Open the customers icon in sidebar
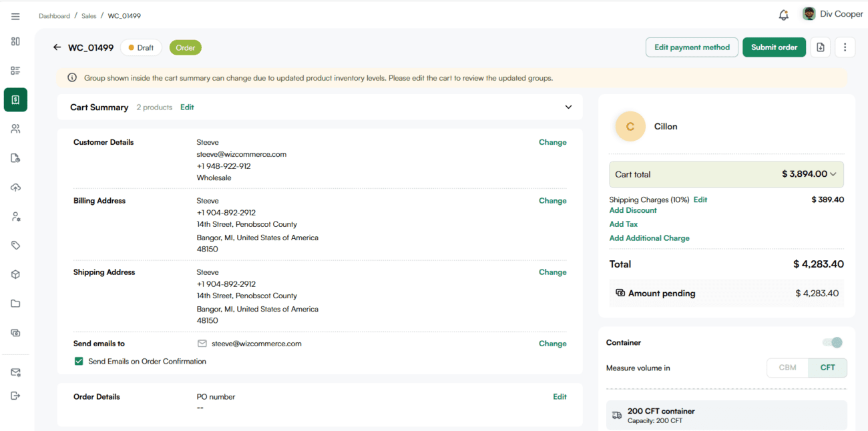Screen dimensions: 868x431 coord(15,129)
